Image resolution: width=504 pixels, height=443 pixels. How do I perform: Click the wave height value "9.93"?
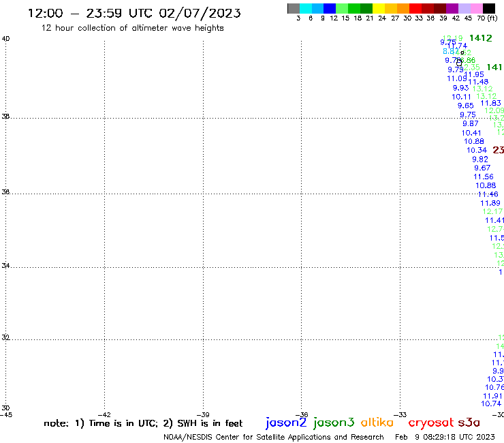(x=460, y=88)
